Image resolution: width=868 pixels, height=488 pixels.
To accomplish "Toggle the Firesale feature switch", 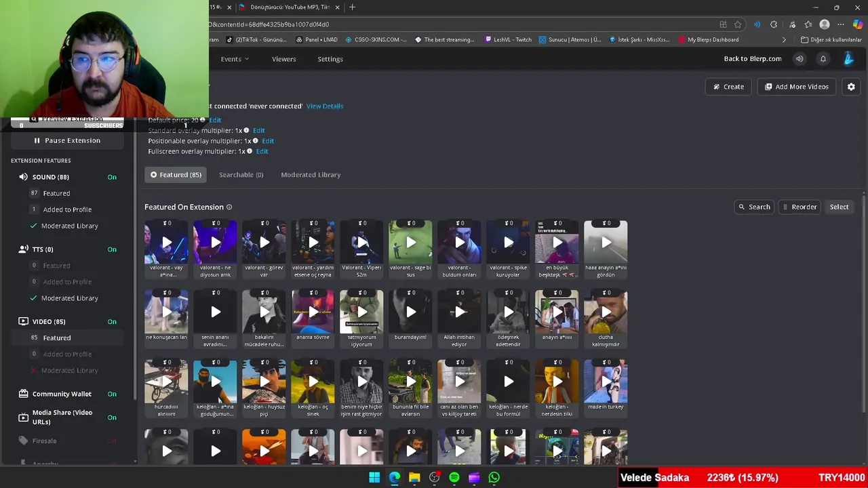I will pyautogui.click(x=112, y=441).
